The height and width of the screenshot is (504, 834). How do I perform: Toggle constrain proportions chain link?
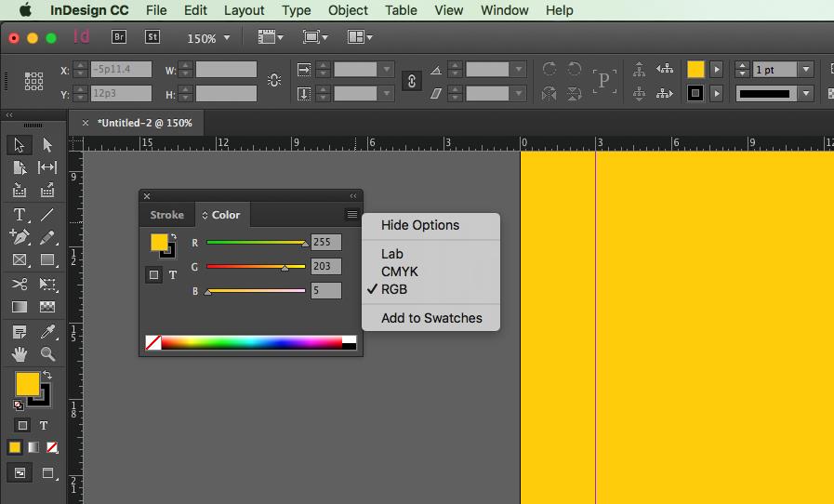tap(411, 81)
